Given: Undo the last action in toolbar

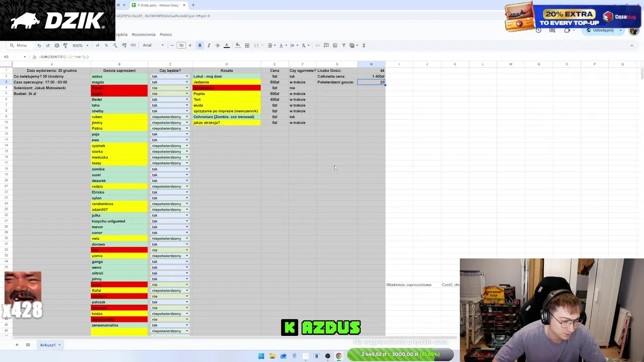Looking at the screenshot, I should (39, 45).
